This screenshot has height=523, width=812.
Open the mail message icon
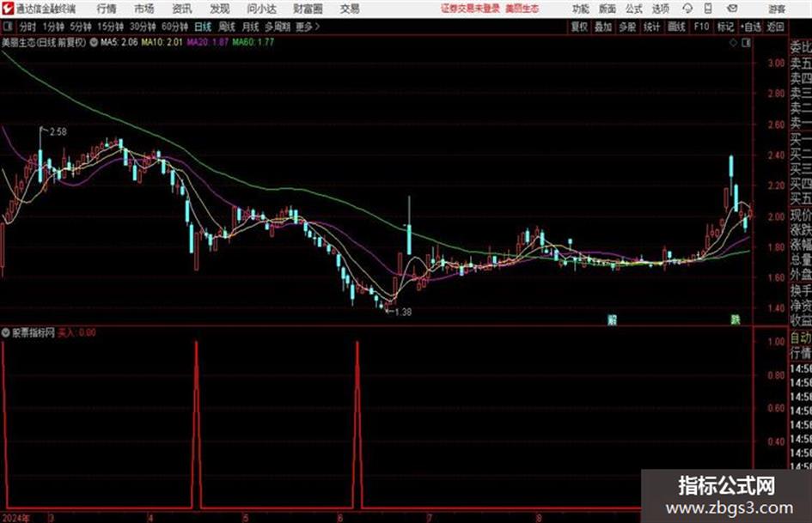pyautogui.click(x=732, y=9)
